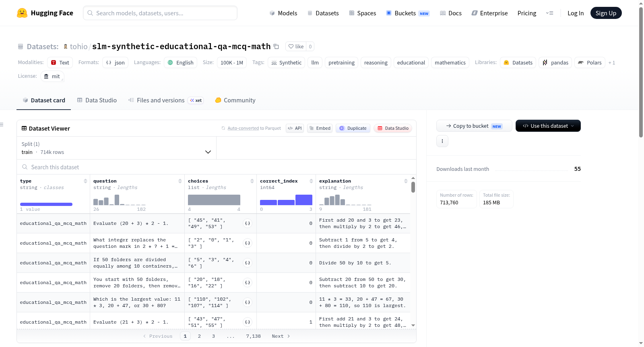The width and height of the screenshot is (644, 347).
Task: Like the dataset with the heart button
Action: (x=296, y=46)
